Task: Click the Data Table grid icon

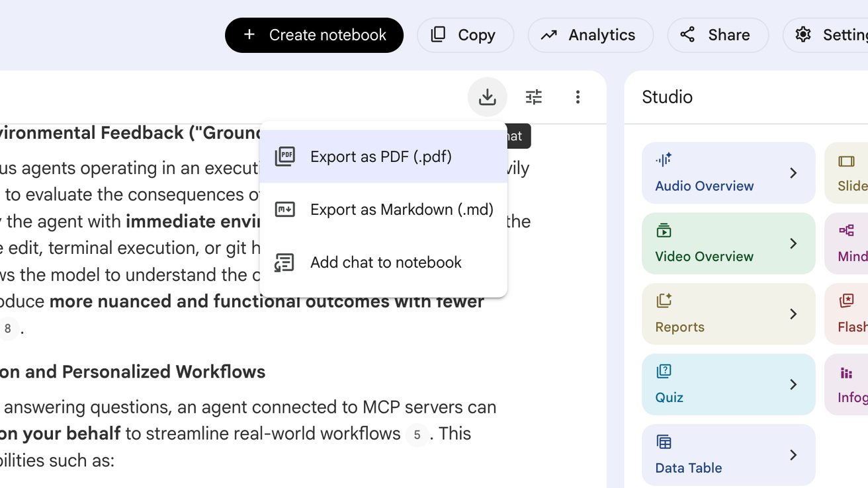Action: pyautogui.click(x=664, y=442)
